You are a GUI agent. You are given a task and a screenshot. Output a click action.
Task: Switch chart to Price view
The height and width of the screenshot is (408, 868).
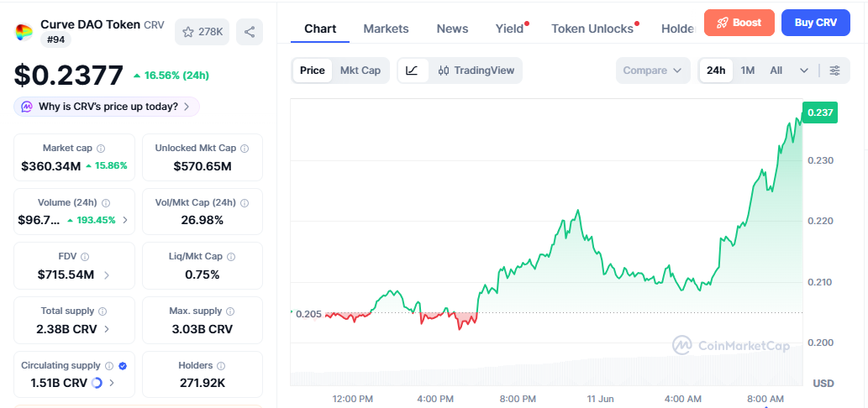313,71
